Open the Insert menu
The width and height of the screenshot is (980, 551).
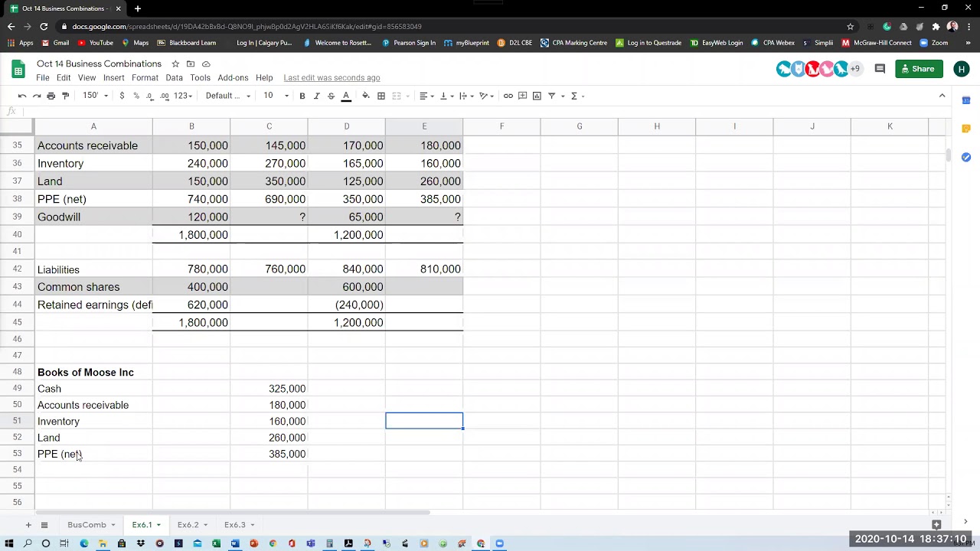click(x=113, y=78)
